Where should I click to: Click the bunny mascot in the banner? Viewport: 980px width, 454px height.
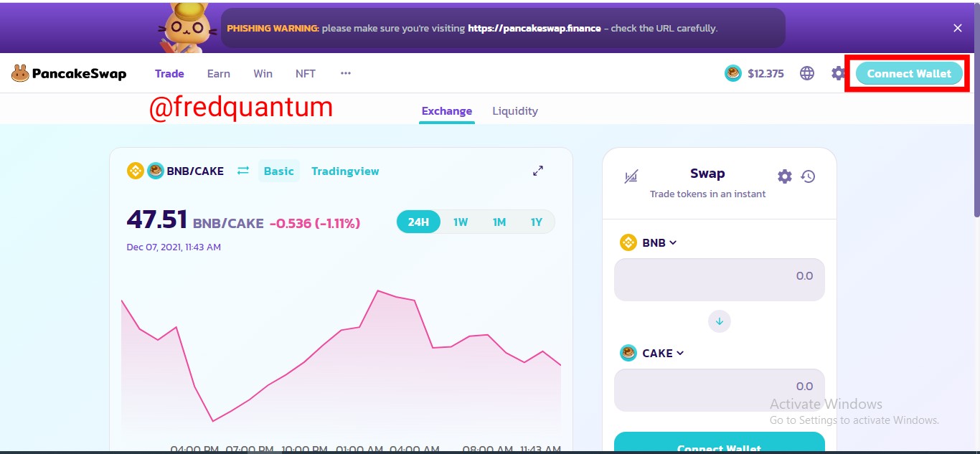pos(188,27)
